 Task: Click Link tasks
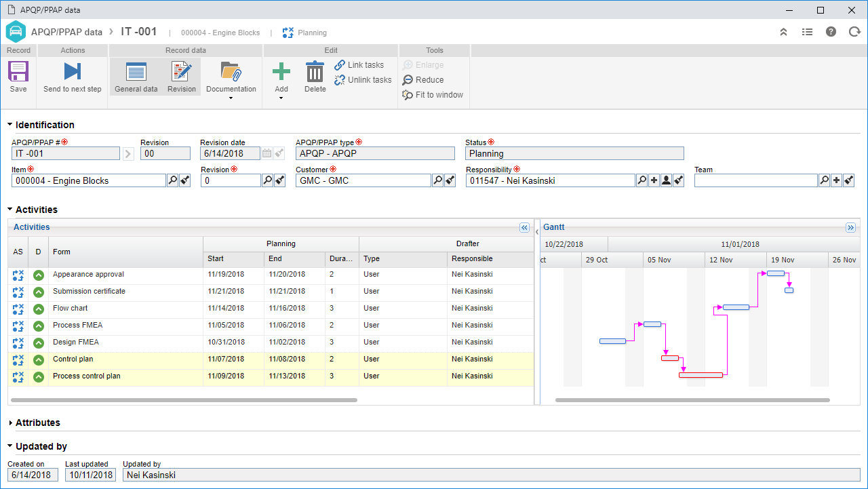tap(359, 65)
